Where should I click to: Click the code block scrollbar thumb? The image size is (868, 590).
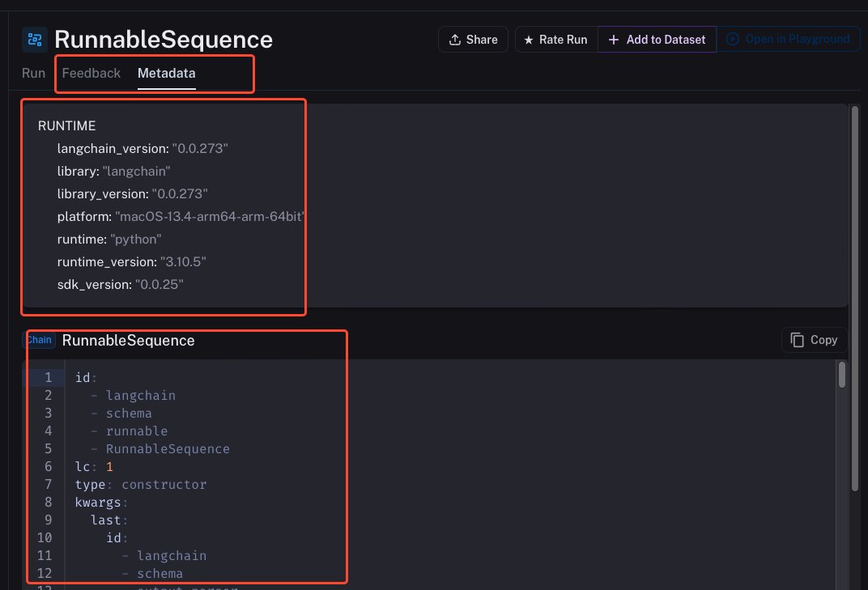[x=842, y=375]
